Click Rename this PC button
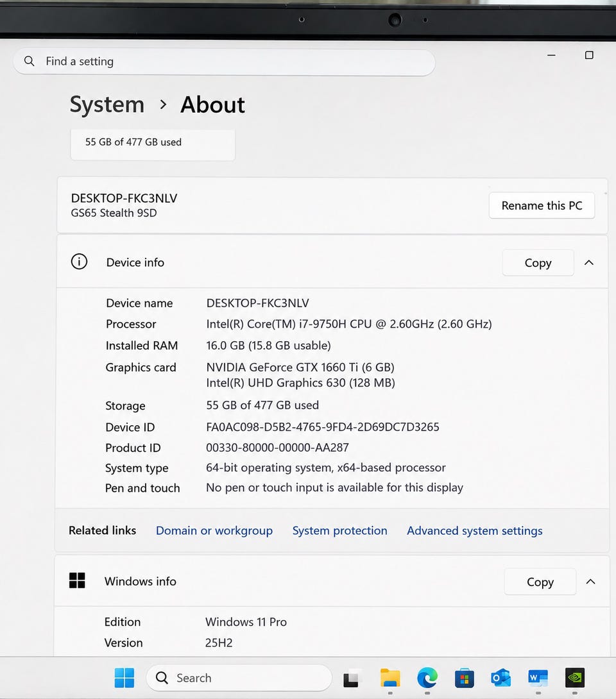 pyautogui.click(x=542, y=205)
